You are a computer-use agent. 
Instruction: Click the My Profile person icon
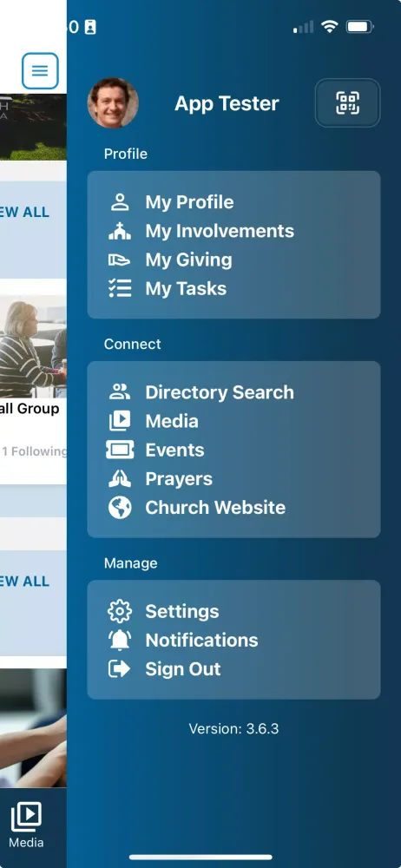(120, 202)
